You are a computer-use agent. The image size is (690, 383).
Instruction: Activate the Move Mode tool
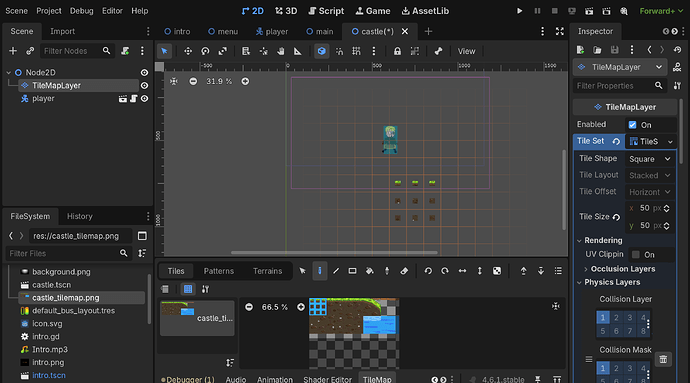click(x=188, y=51)
